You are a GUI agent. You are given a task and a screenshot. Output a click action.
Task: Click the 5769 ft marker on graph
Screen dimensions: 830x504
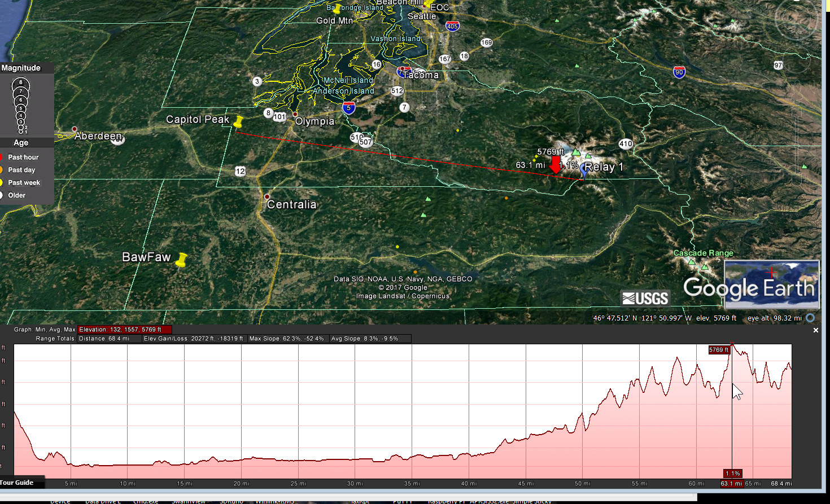pos(719,350)
